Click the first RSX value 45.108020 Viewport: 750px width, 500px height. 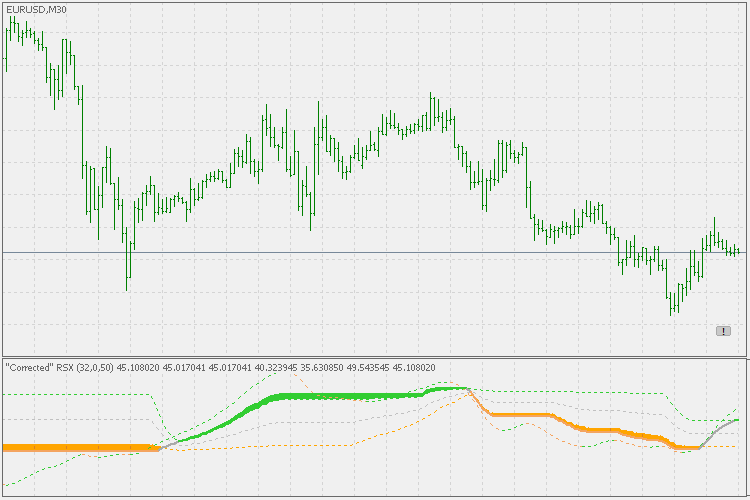click(138, 368)
